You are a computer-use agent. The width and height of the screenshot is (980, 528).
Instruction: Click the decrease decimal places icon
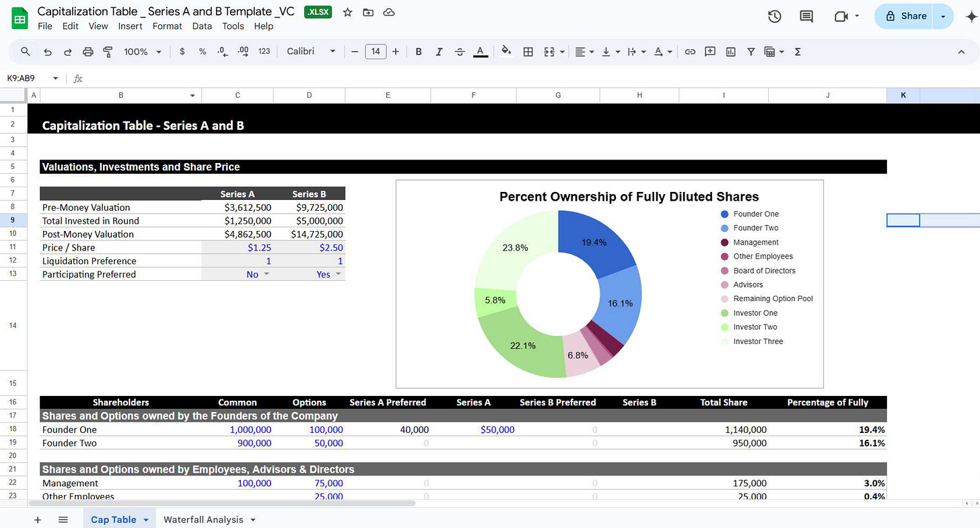[222, 51]
